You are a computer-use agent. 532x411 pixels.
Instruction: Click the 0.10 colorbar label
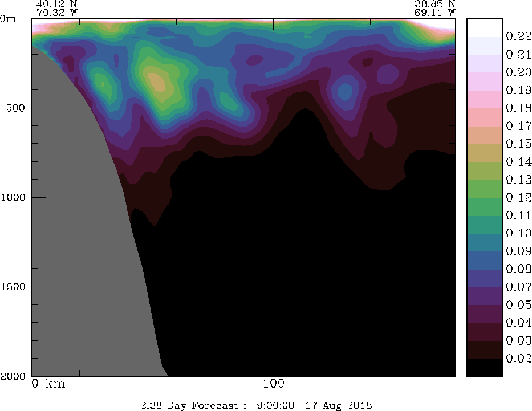click(519, 233)
